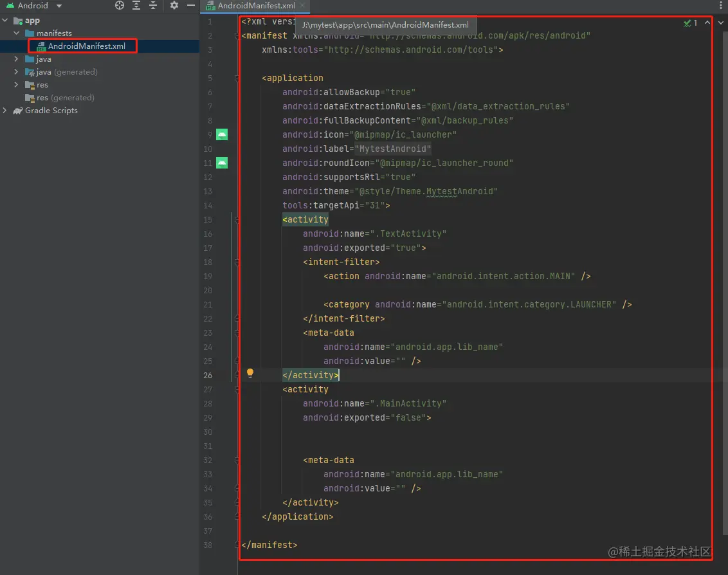
Task: Click the Select Opened File target icon
Action: pos(120,6)
